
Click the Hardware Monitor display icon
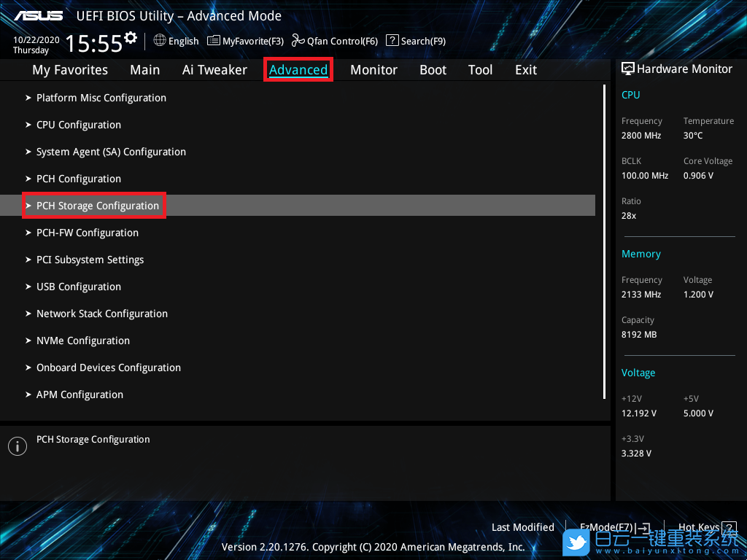627,69
